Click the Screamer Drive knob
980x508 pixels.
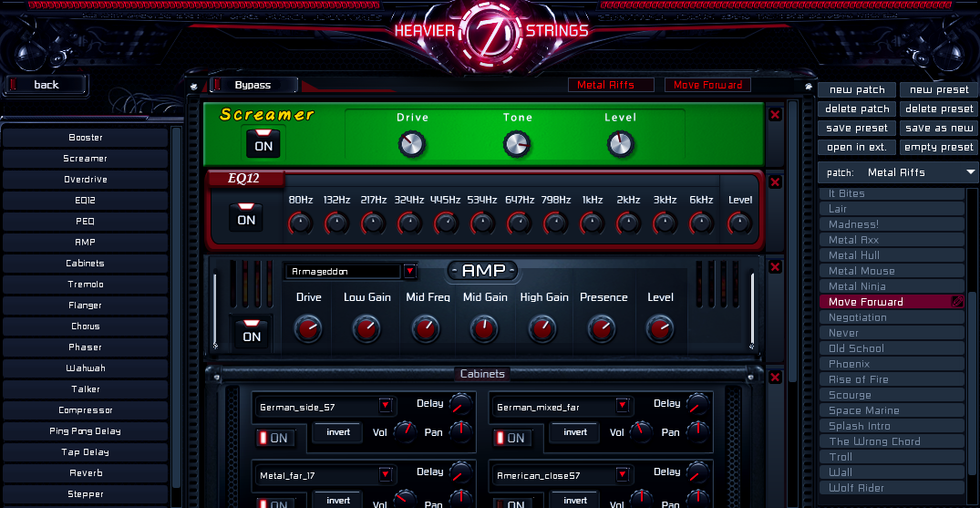point(412,144)
